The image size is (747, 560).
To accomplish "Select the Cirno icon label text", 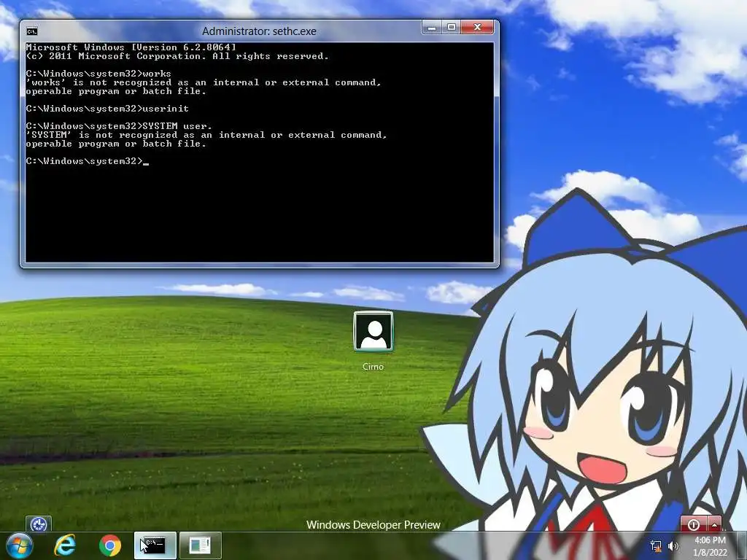I will point(373,367).
